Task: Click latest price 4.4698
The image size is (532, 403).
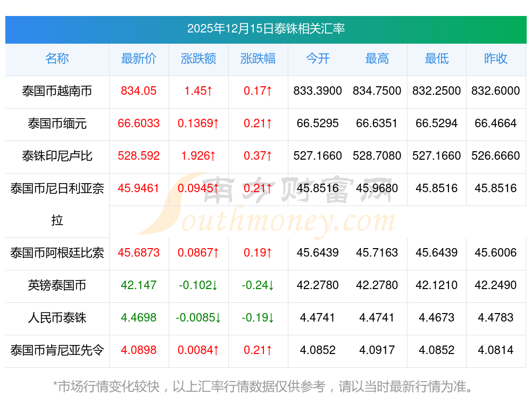Action: pyautogui.click(x=139, y=318)
